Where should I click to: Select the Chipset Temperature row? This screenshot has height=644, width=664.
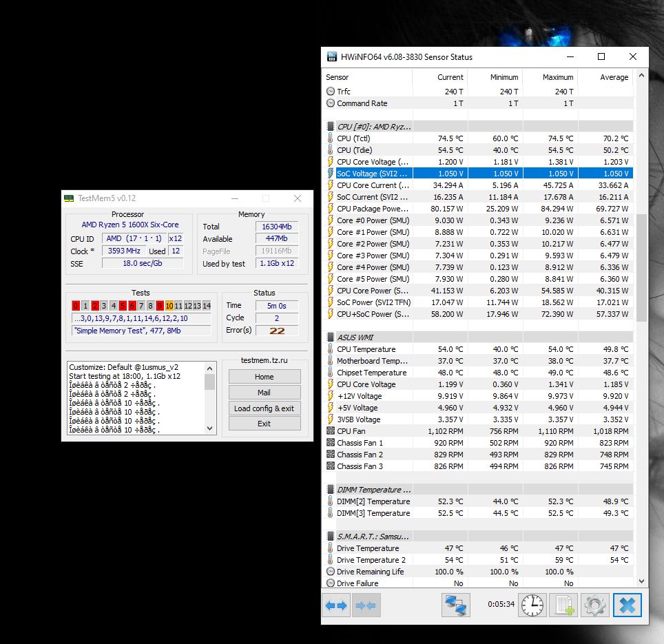[479, 372]
